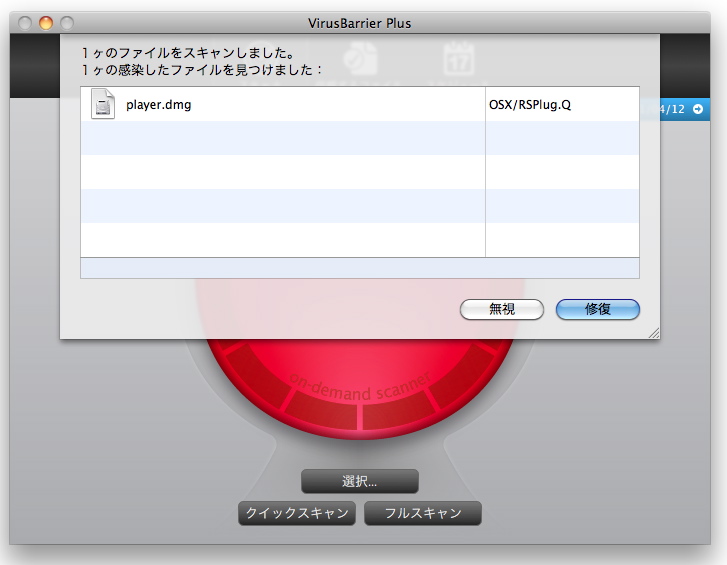Start a クイックスキャン quick scan
Screen dimensions: 727x565
(x=297, y=513)
